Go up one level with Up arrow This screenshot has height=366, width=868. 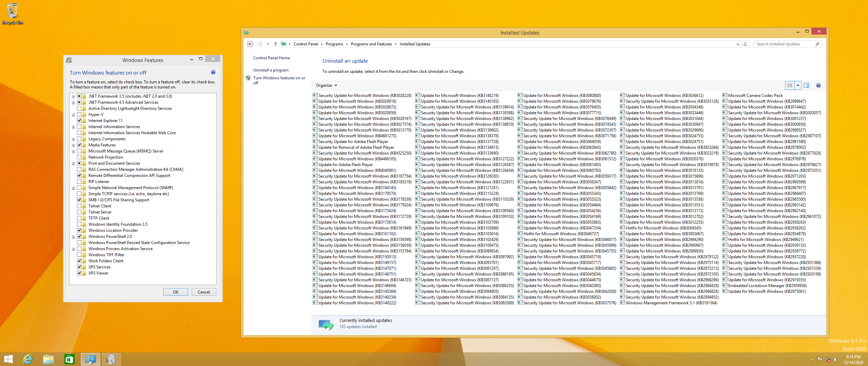tap(276, 44)
